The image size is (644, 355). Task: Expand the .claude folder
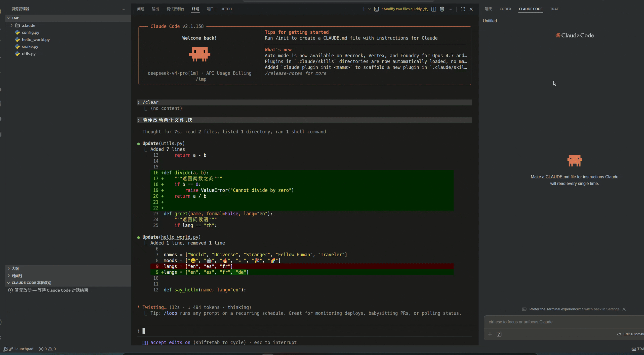coord(11,25)
